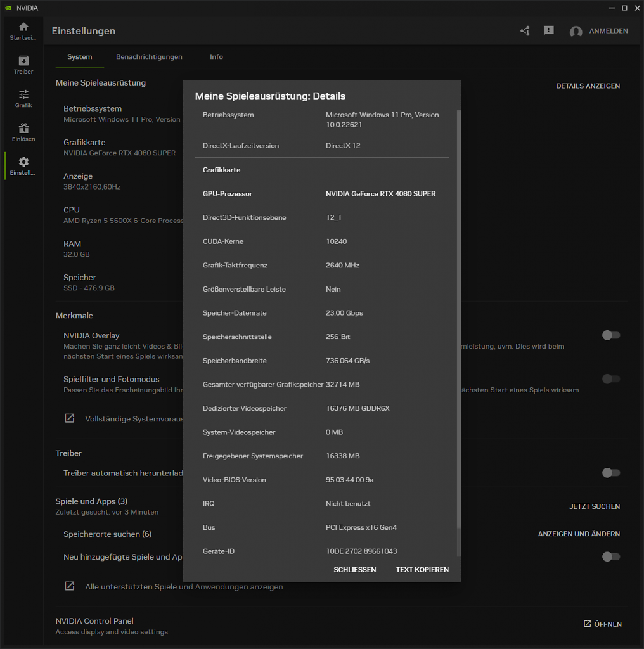Select the Einstellungen gear icon in sidebar
The width and height of the screenshot is (644, 649).
[23, 162]
